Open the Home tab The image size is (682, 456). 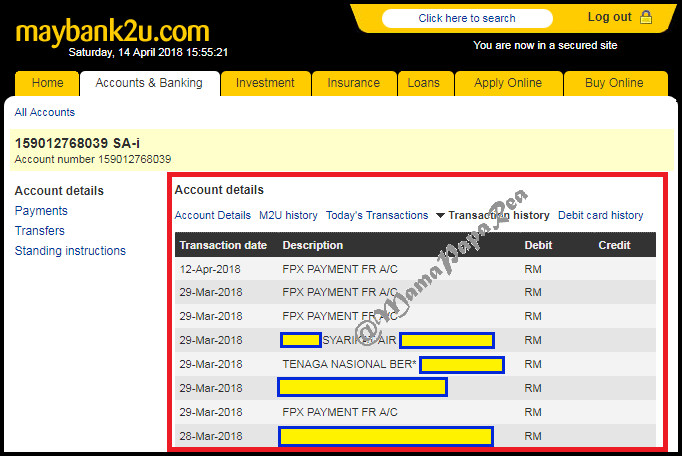pos(47,83)
